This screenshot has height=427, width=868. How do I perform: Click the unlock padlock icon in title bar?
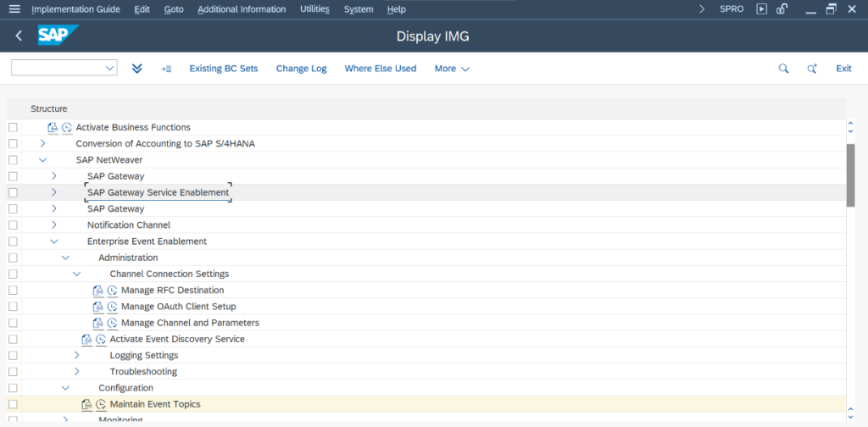(x=782, y=8)
